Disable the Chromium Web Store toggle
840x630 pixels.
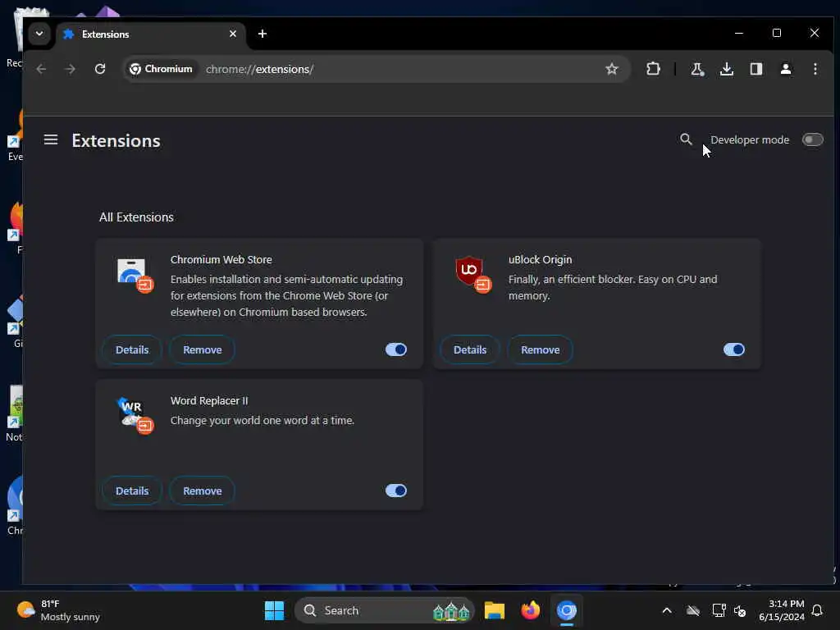point(396,349)
